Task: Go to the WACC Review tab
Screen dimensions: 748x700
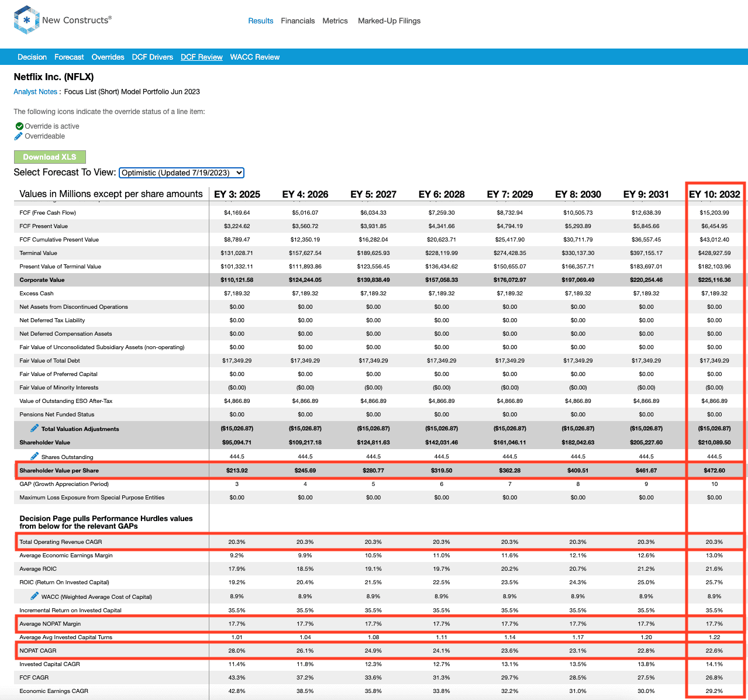Action: coord(254,57)
